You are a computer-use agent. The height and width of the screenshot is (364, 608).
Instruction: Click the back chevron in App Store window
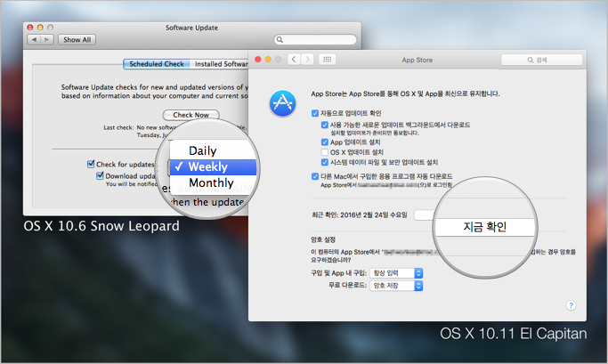pyautogui.click(x=294, y=60)
